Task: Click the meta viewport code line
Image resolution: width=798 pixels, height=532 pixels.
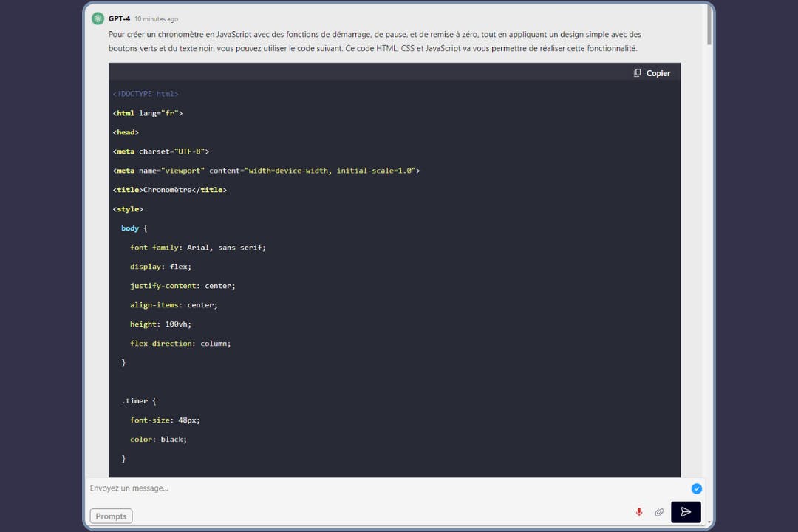Action: [266, 171]
